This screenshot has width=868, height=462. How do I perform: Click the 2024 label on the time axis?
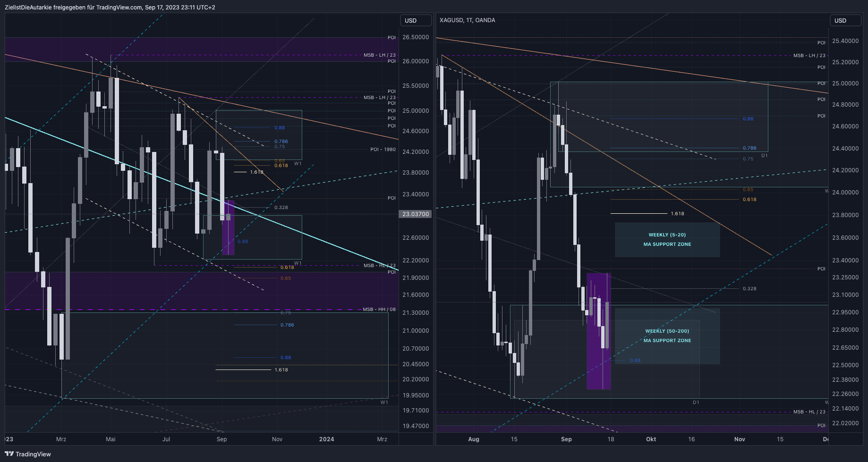tap(326, 439)
